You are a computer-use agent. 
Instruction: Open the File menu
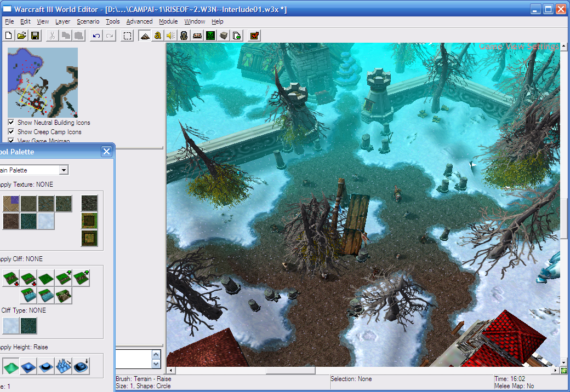coord(9,21)
